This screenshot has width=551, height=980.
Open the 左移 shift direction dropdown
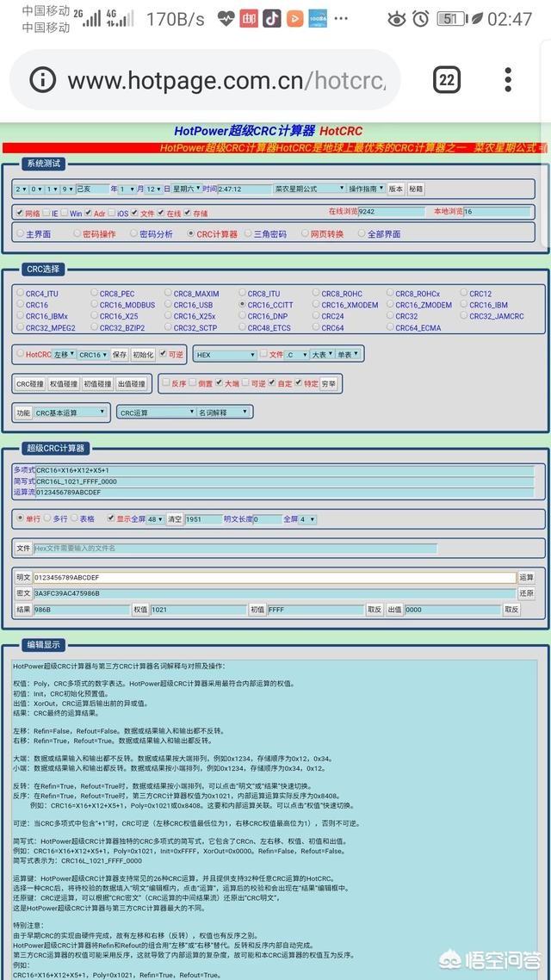[x=65, y=355]
